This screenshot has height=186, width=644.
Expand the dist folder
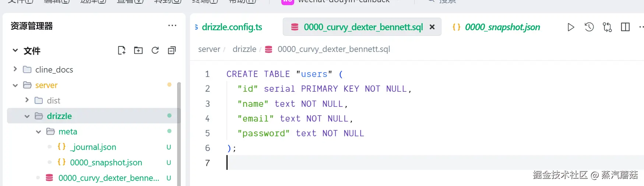point(27,100)
